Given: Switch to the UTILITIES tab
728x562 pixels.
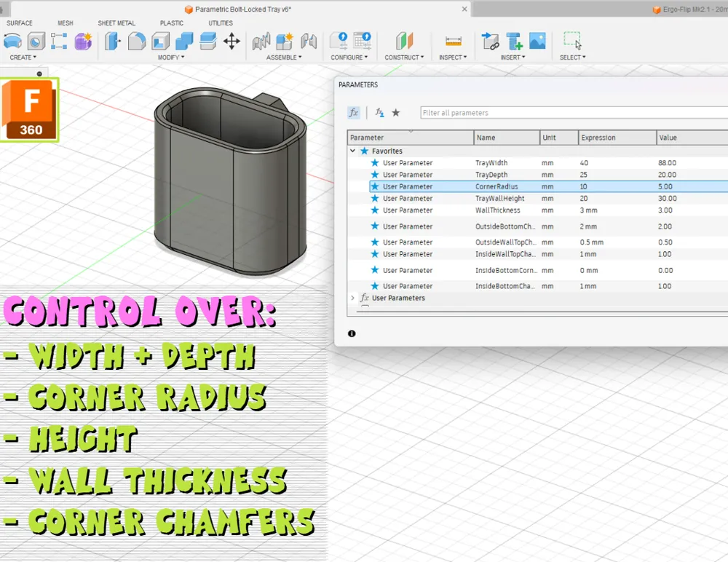Looking at the screenshot, I should [221, 23].
